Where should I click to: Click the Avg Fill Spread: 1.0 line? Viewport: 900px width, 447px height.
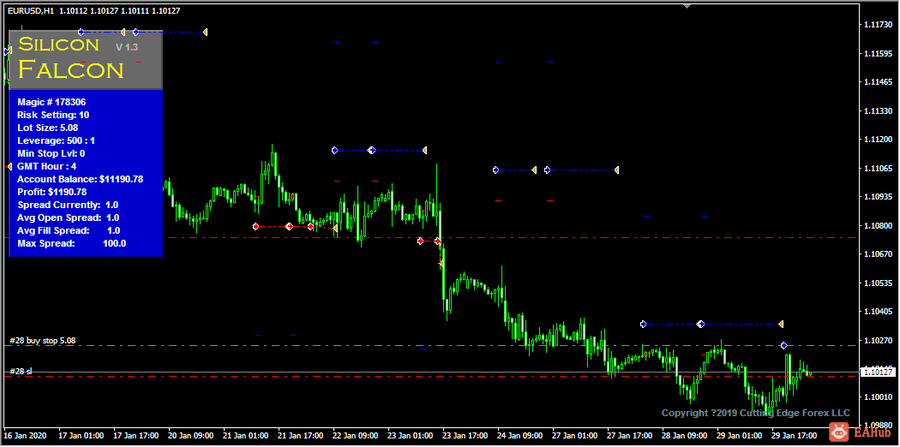tap(69, 231)
